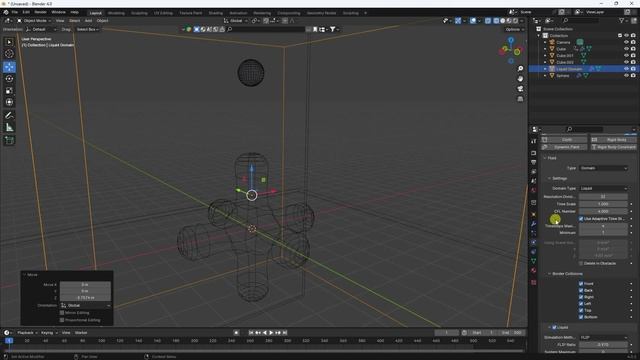This screenshot has height=360, width=640.
Task: Uncheck the Bottom border collision checkbox
Action: coord(581,317)
